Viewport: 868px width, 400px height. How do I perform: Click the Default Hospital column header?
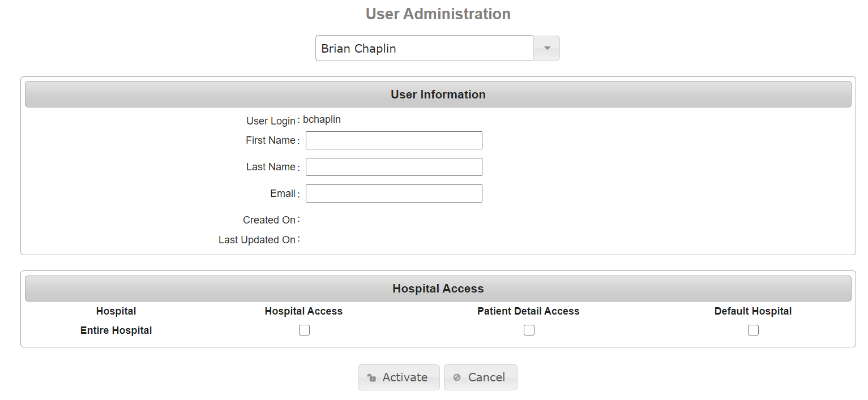point(753,311)
